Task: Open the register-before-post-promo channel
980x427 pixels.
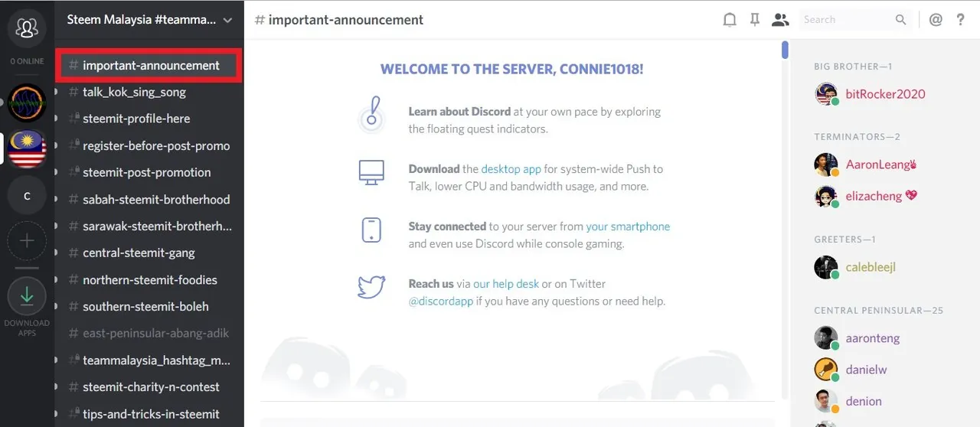Action: 149,145
